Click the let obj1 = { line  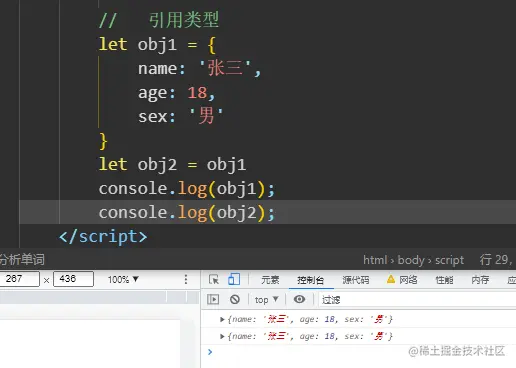tap(157, 45)
